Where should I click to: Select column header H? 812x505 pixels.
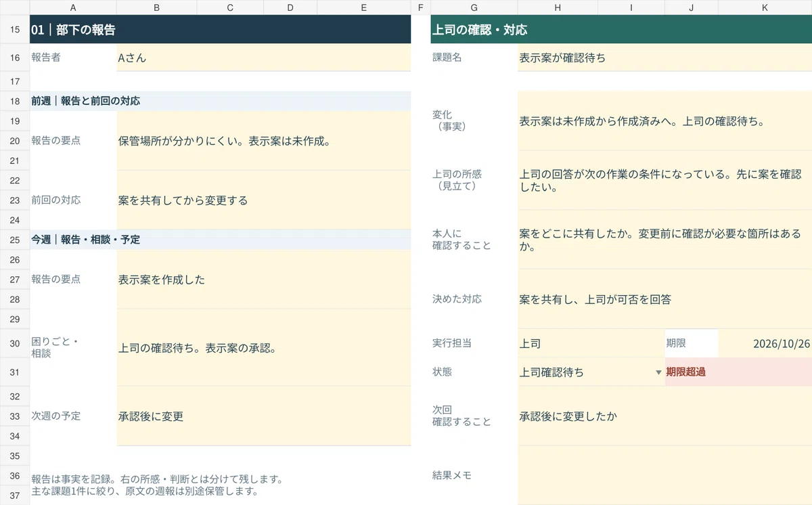pyautogui.click(x=558, y=7)
